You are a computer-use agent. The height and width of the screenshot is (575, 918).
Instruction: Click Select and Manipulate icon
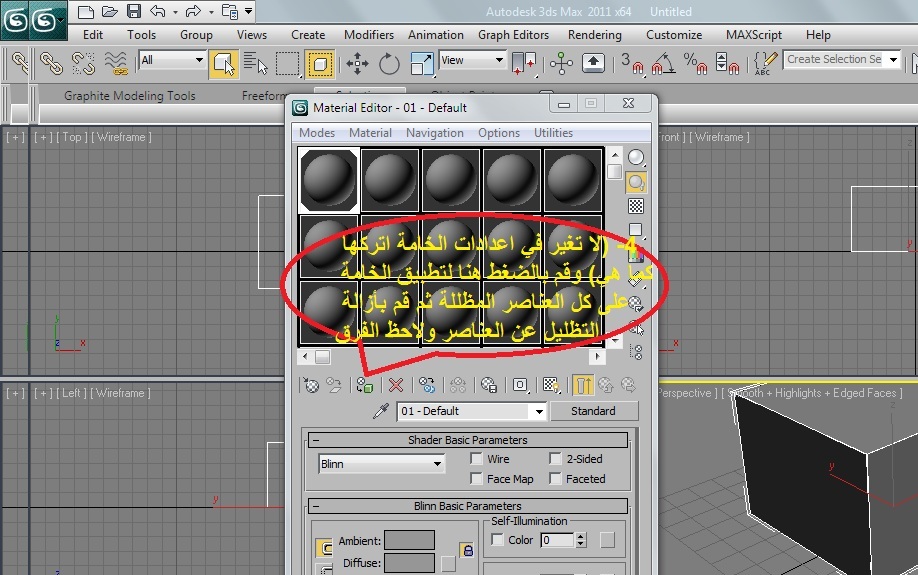pos(561,63)
